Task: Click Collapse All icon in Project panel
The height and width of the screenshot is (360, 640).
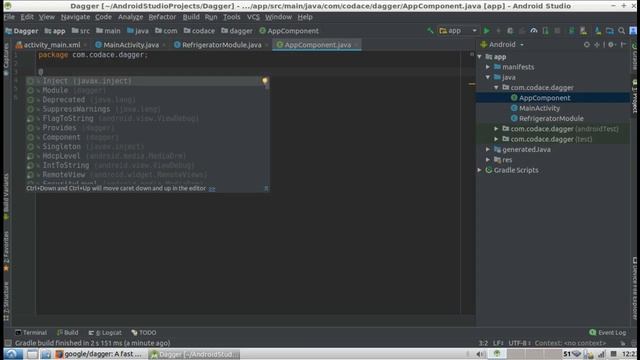Action: pyautogui.click(x=597, y=44)
